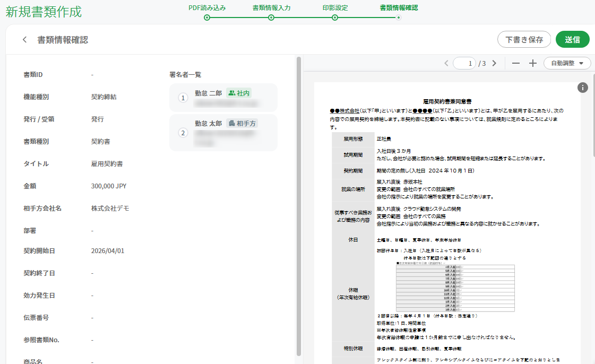Select signer card 勤怠 二郎

[x=223, y=98]
